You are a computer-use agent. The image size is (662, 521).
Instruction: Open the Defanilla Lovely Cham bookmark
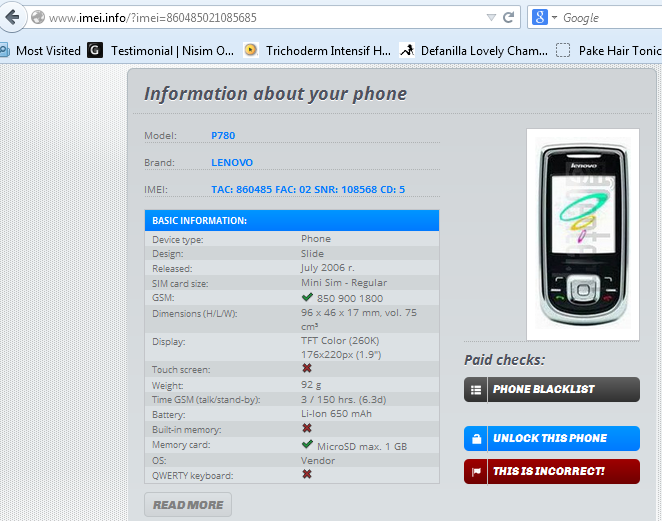coord(474,51)
